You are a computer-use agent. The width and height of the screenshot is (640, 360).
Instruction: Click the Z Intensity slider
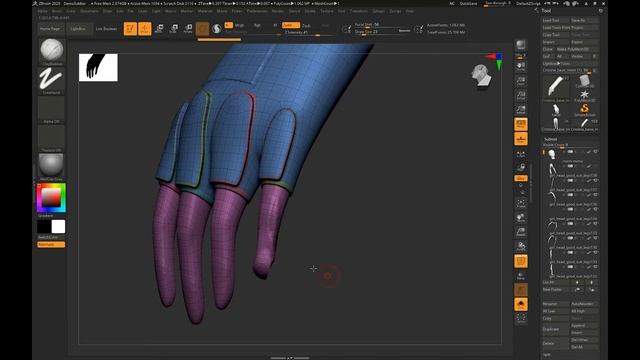(310, 33)
